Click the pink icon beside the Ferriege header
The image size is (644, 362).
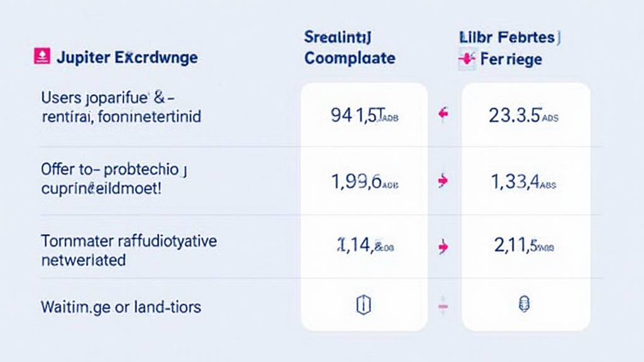[x=466, y=60]
